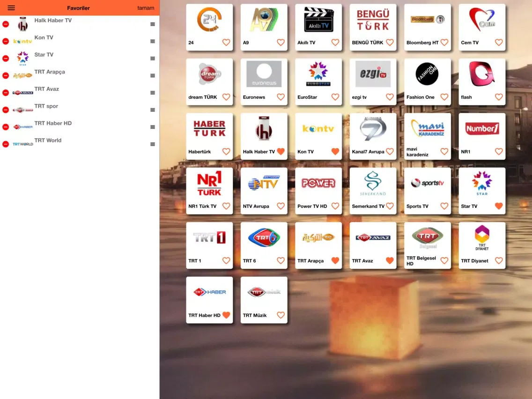Grab reorder handle for Star TV row
532x399 pixels.
coord(153,59)
